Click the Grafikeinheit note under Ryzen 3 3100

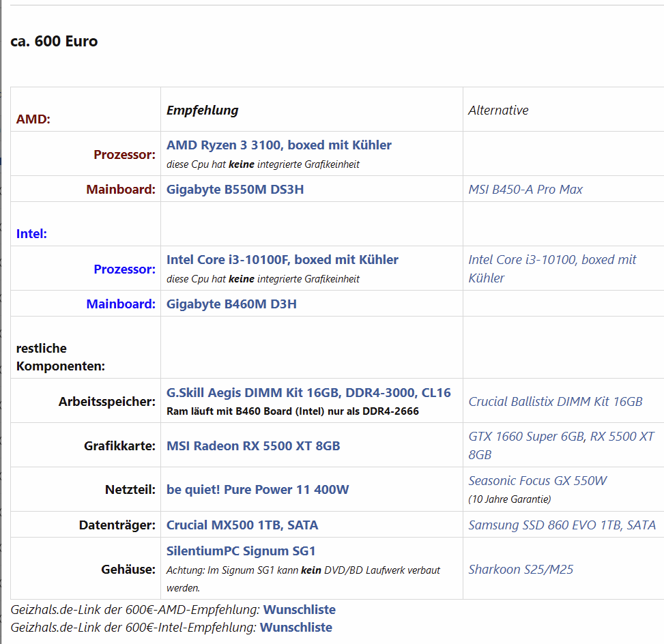click(263, 164)
